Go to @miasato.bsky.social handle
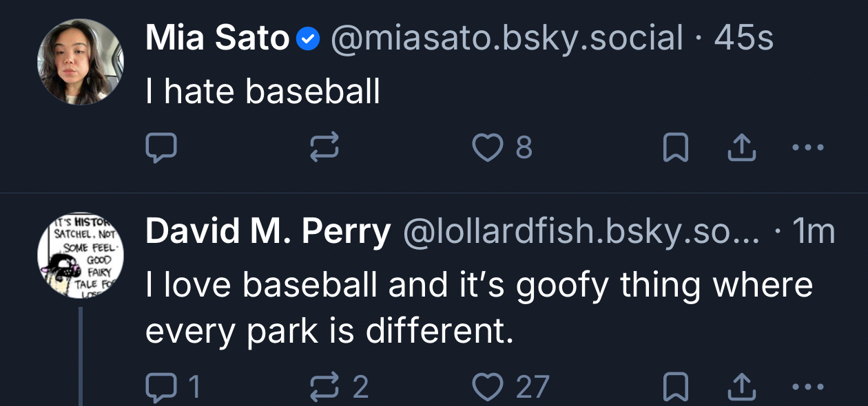 pos(507,39)
